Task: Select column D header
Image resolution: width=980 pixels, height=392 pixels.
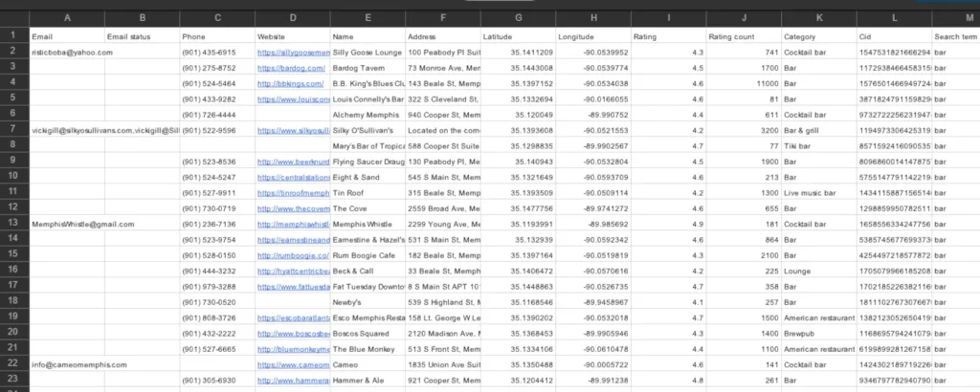Action: 293,19
